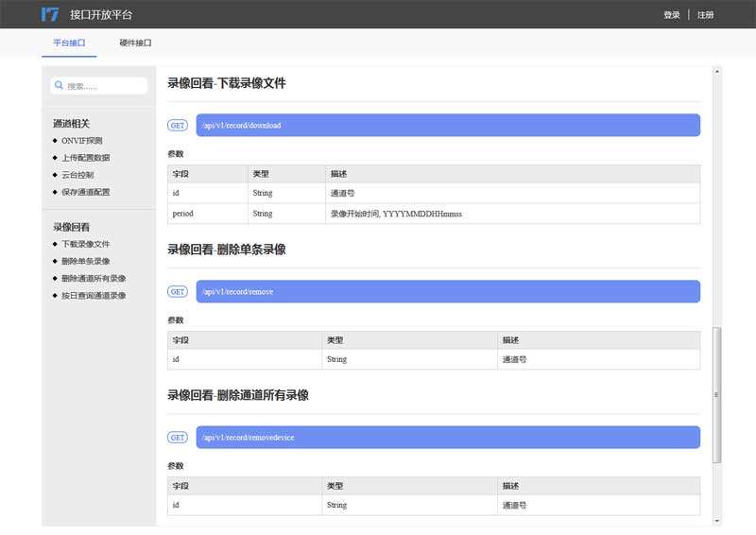Go to 下载录像文件 sidebar entry
The height and width of the screenshot is (535, 756).
pyautogui.click(x=85, y=244)
